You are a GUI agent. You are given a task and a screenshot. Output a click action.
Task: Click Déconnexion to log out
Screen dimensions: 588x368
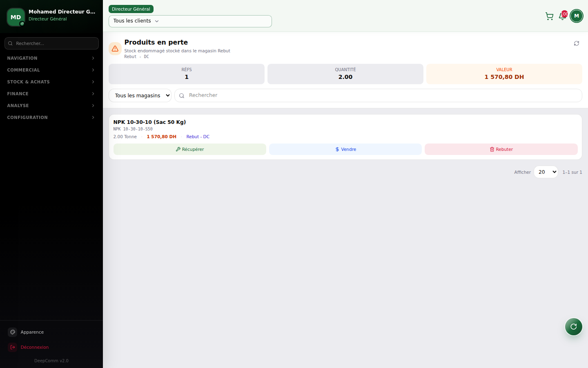(35, 347)
